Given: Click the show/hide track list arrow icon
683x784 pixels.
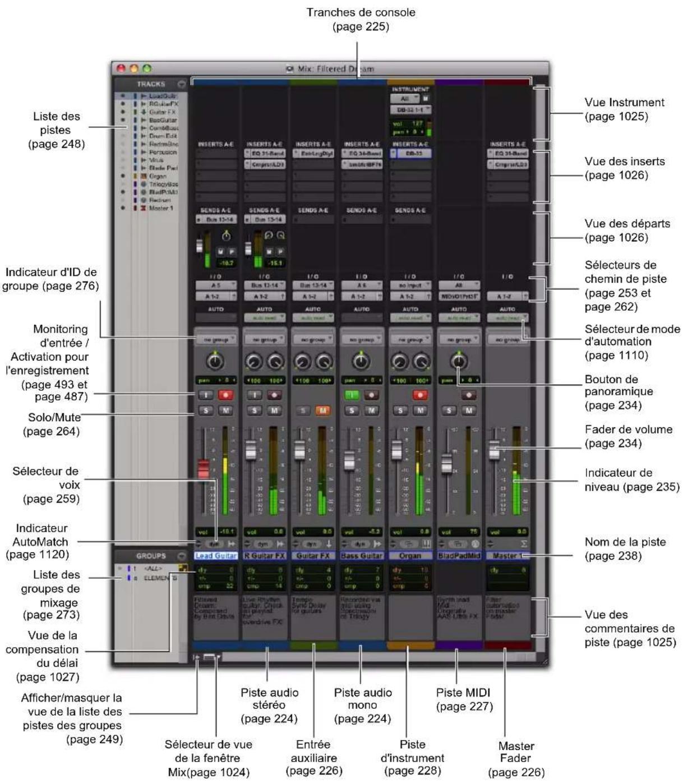Looking at the screenshot, I should [x=196, y=657].
